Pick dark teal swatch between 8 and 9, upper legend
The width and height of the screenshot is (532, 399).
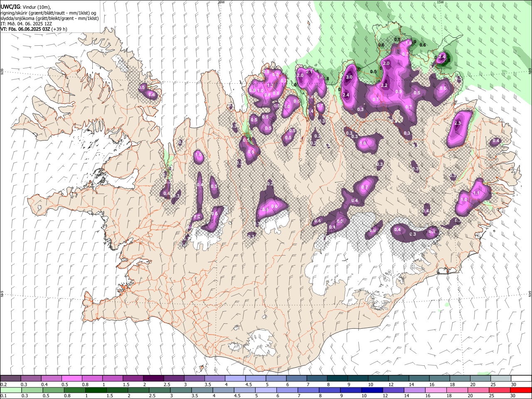[337, 379]
